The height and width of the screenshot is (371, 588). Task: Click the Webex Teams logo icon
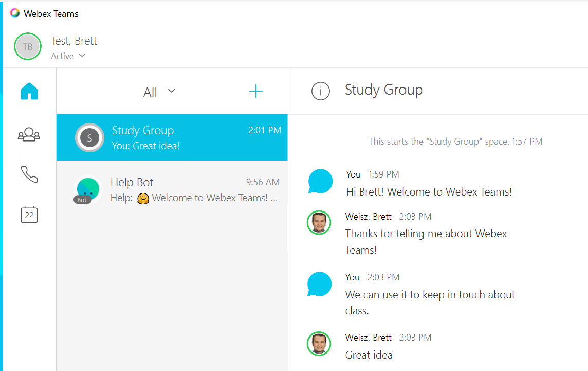15,13
